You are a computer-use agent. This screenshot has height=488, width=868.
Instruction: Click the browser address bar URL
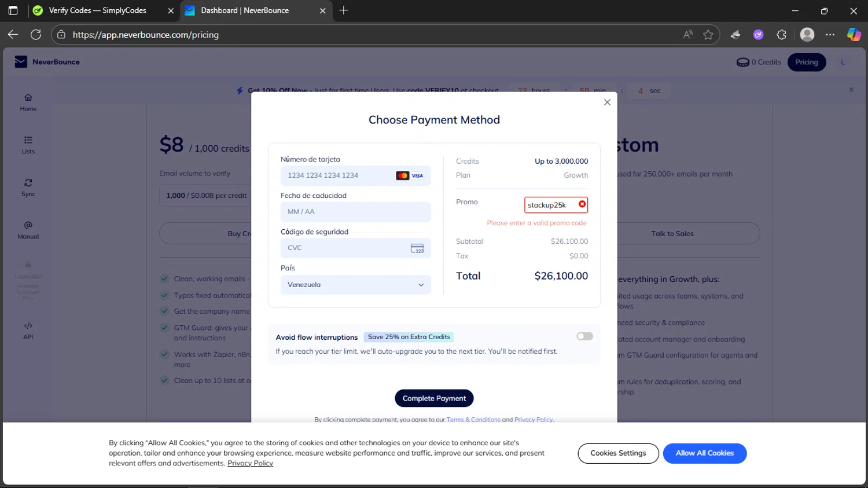[146, 35]
